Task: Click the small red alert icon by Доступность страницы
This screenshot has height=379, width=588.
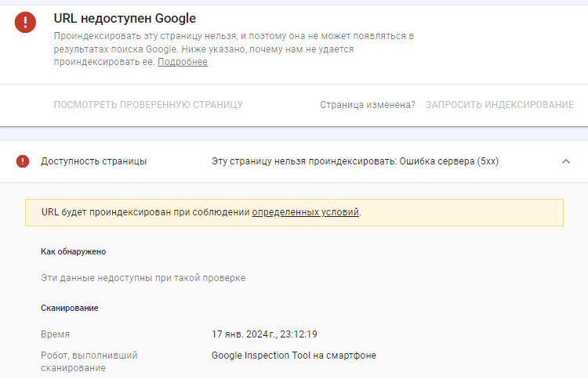Action: tap(23, 161)
